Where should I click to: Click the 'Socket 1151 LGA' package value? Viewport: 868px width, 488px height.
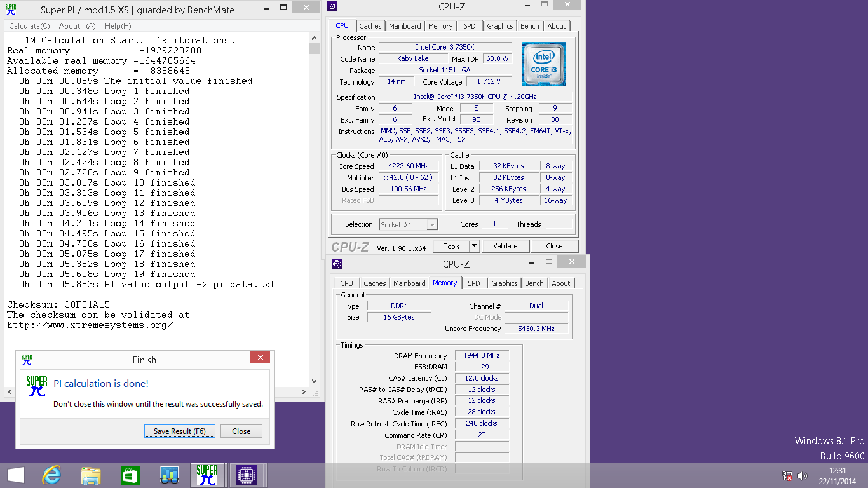[x=445, y=71]
